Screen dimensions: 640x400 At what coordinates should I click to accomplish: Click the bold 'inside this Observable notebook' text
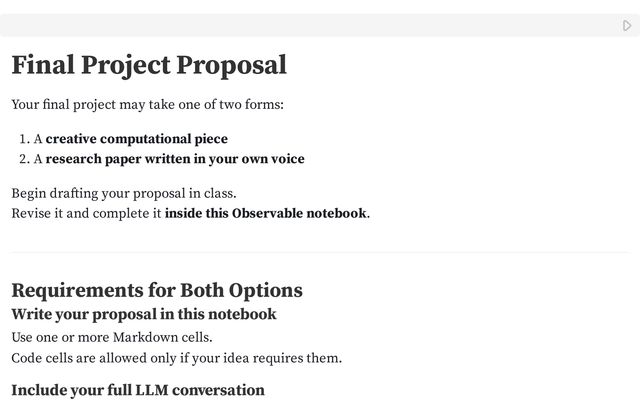click(x=265, y=213)
